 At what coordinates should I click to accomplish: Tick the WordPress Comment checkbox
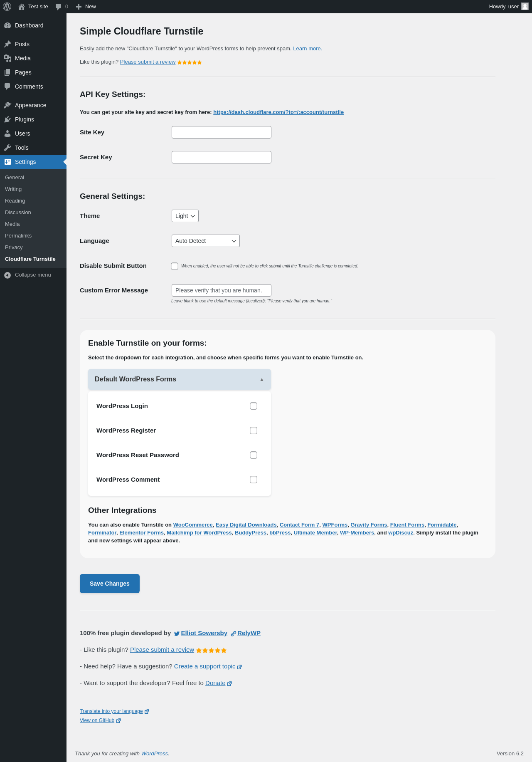254,480
